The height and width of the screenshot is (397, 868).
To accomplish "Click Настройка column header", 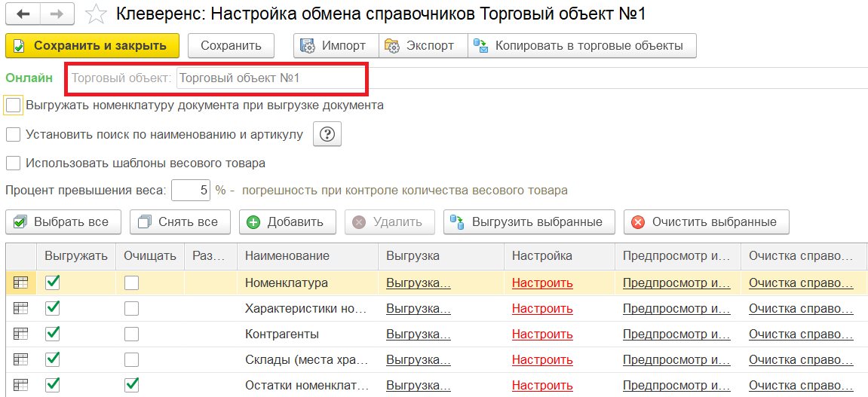I will [x=560, y=255].
